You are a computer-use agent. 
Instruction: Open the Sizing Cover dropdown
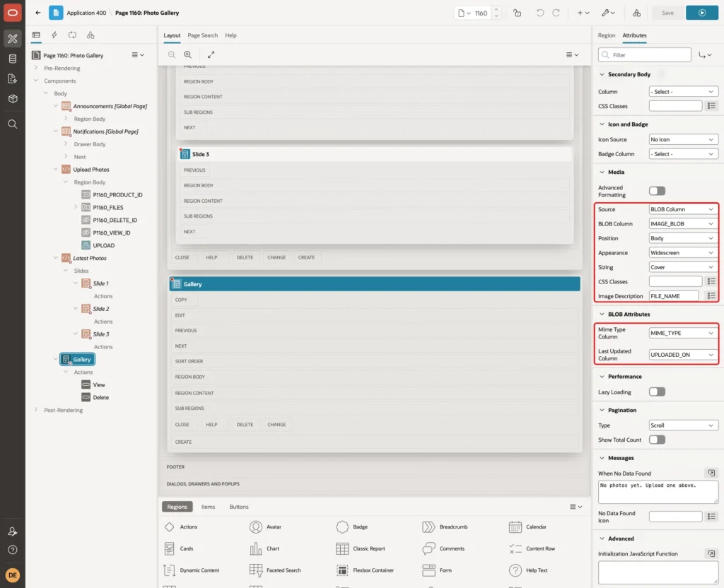[683, 267]
